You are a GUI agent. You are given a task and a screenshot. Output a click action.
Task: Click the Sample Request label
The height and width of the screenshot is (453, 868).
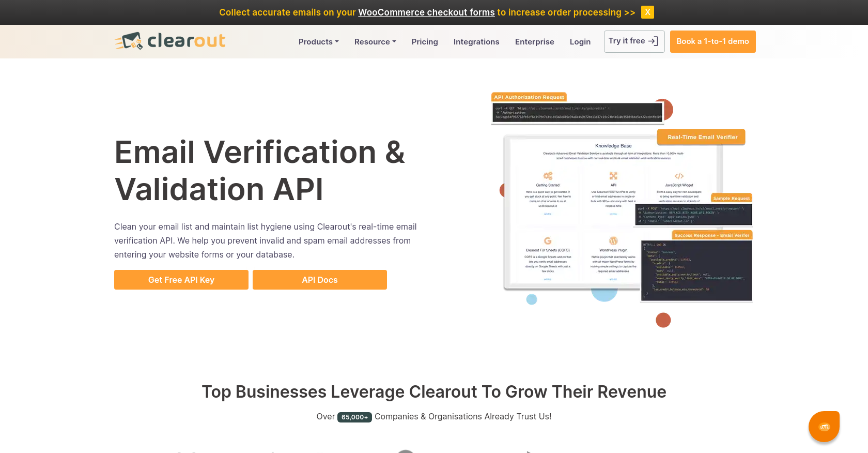tap(731, 198)
